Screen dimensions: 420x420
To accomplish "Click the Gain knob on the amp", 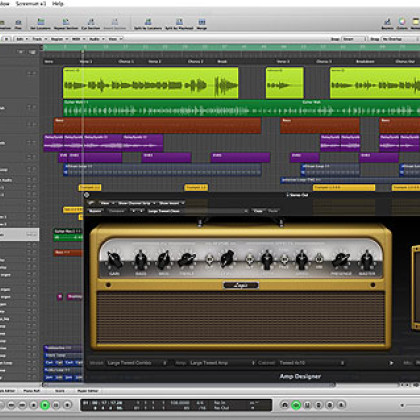I will (114, 261).
